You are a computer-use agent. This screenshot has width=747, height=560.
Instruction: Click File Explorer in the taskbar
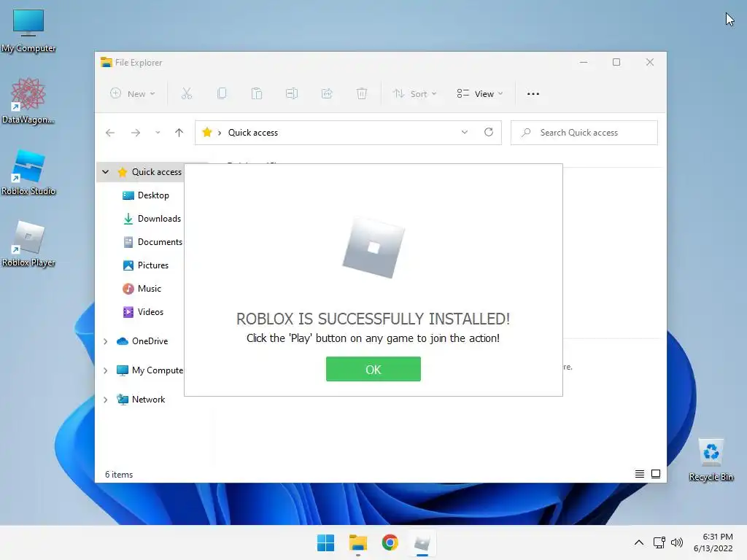[357, 542]
